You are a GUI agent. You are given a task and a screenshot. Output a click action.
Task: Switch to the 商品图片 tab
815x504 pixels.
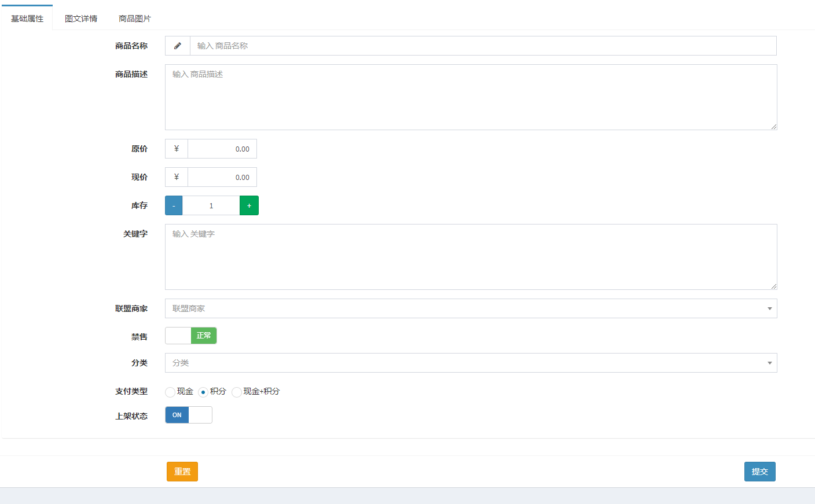(x=134, y=18)
